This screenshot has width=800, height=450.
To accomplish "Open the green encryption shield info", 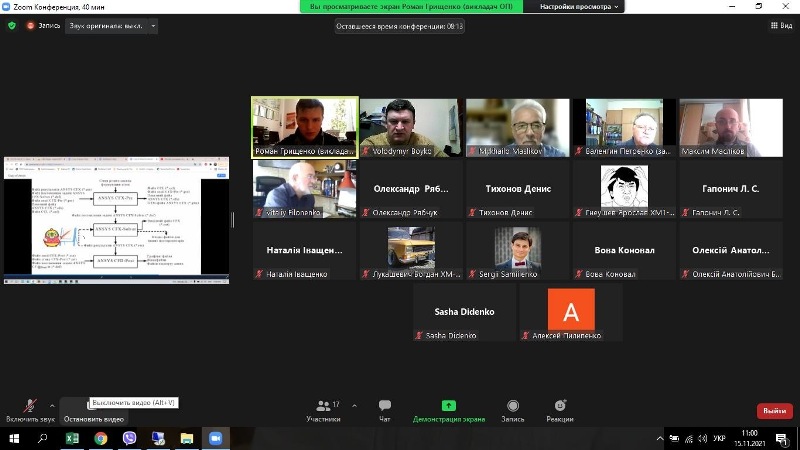I will (x=12, y=26).
